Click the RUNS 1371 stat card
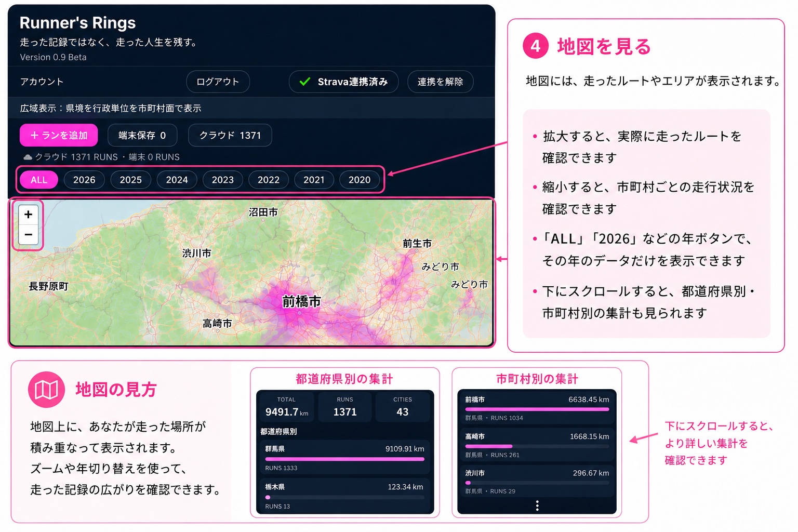The width and height of the screenshot is (798, 532). click(x=345, y=407)
